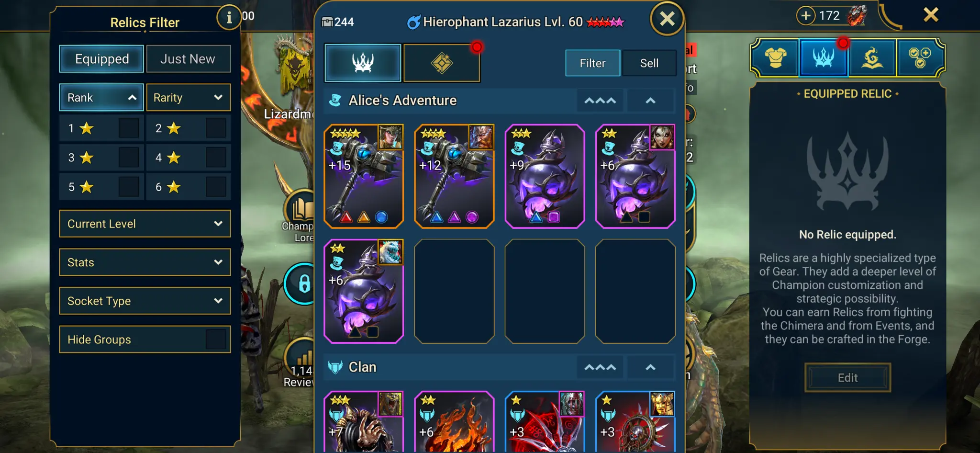
Task: Expand the Current Level dropdown
Action: coord(145,224)
